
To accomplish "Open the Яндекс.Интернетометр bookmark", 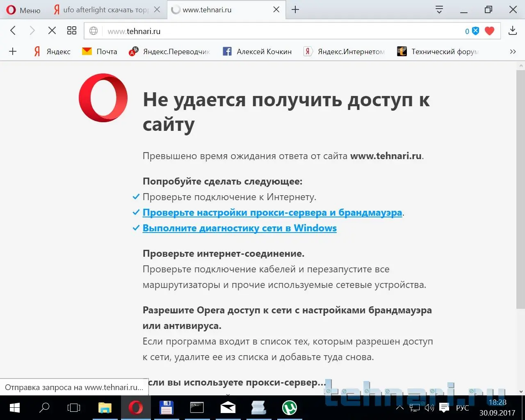I will tap(345, 51).
